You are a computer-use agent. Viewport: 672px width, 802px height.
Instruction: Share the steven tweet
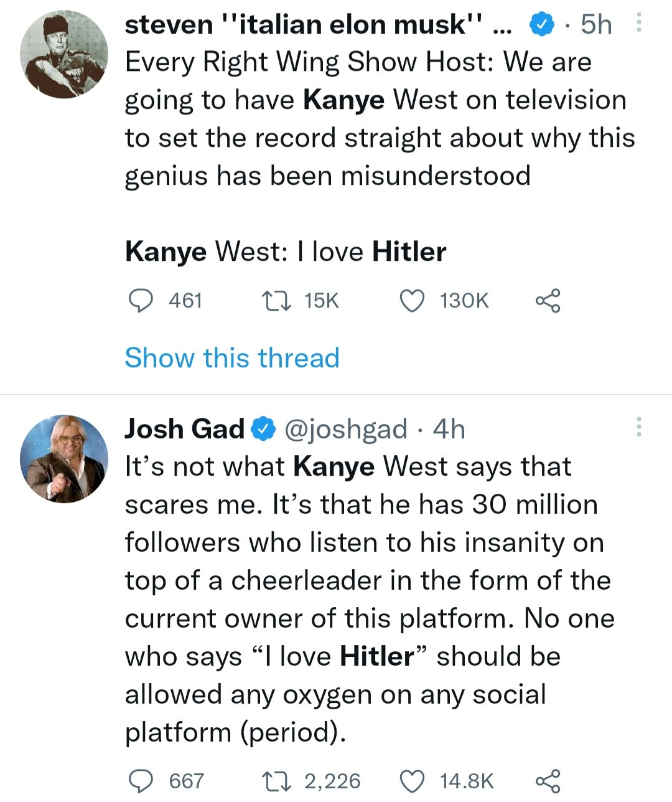[548, 301]
